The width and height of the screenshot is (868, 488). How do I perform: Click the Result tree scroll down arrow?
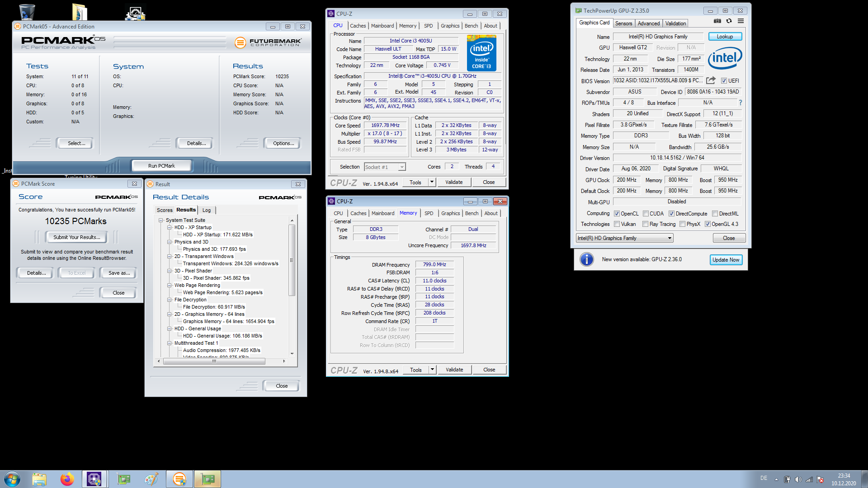click(x=292, y=354)
